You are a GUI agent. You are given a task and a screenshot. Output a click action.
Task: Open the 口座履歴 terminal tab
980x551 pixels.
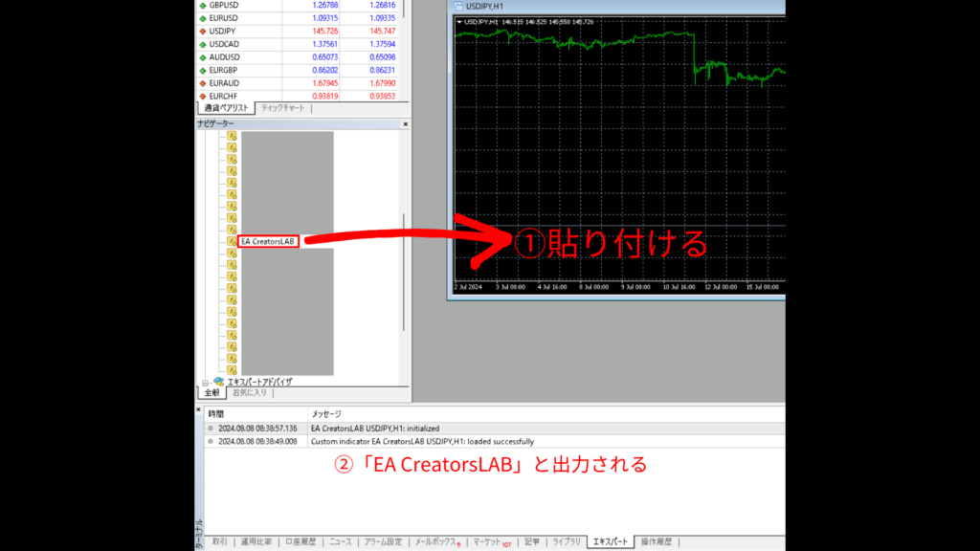[301, 542]
